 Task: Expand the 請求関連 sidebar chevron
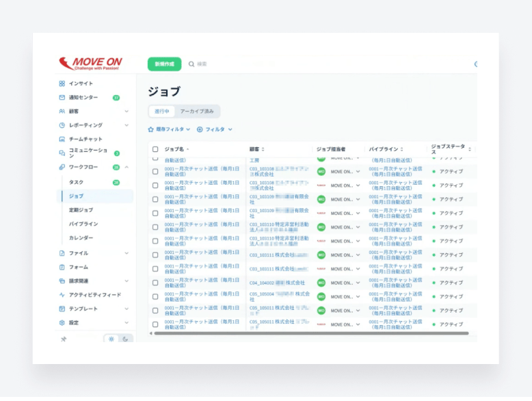click(127, 281)
